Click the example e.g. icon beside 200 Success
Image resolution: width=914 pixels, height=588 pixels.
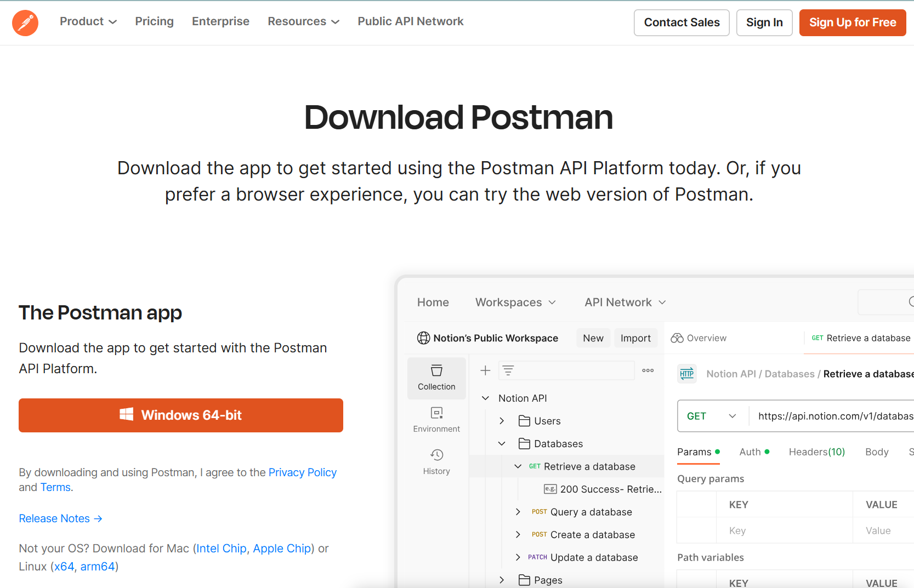[550, 489]
